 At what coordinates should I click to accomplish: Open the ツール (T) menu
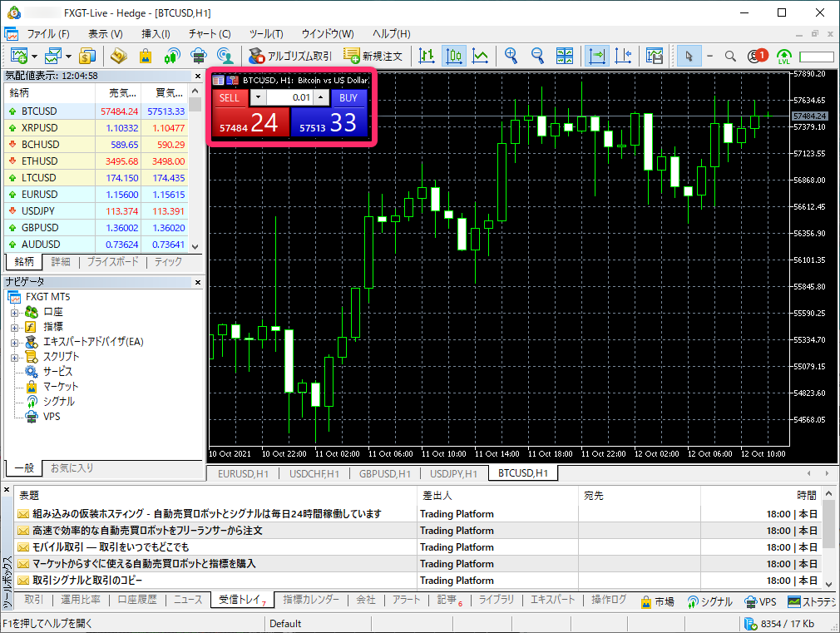[x=265, y=34]
